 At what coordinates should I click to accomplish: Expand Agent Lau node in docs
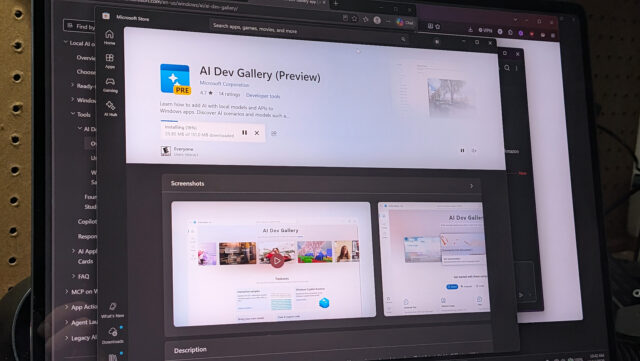pos(67,322)
